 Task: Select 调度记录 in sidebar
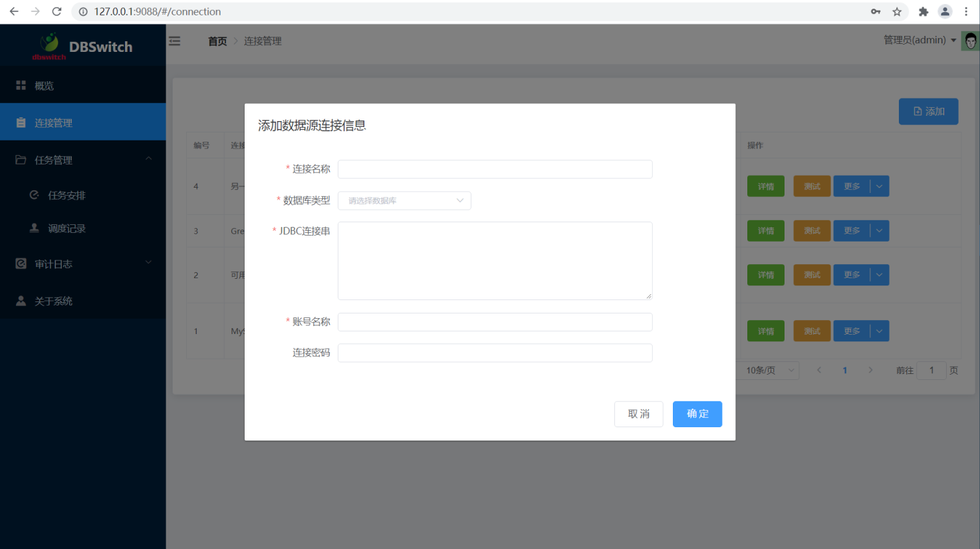point(66,228)
